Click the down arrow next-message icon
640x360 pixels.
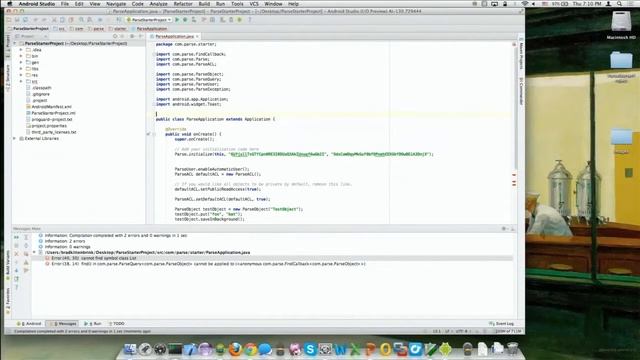tap(16, 271)
